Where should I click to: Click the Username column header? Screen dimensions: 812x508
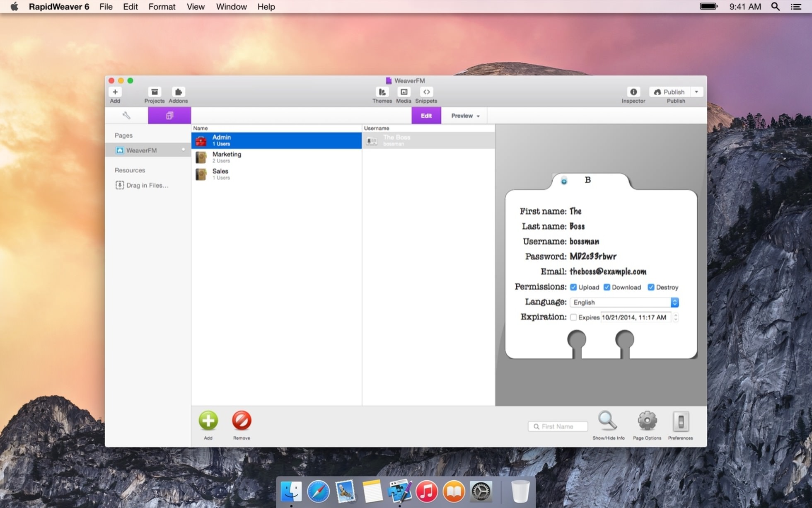[428, 128]
